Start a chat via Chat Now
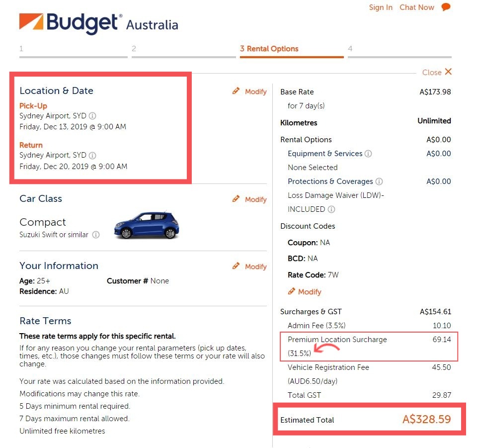 (416, 7)
